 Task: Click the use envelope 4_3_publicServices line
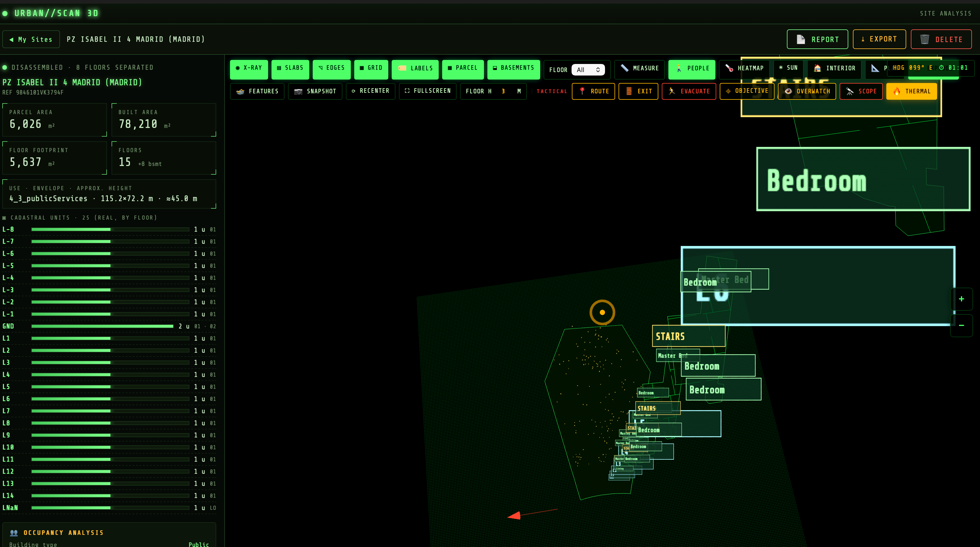(x=103, y=199)
